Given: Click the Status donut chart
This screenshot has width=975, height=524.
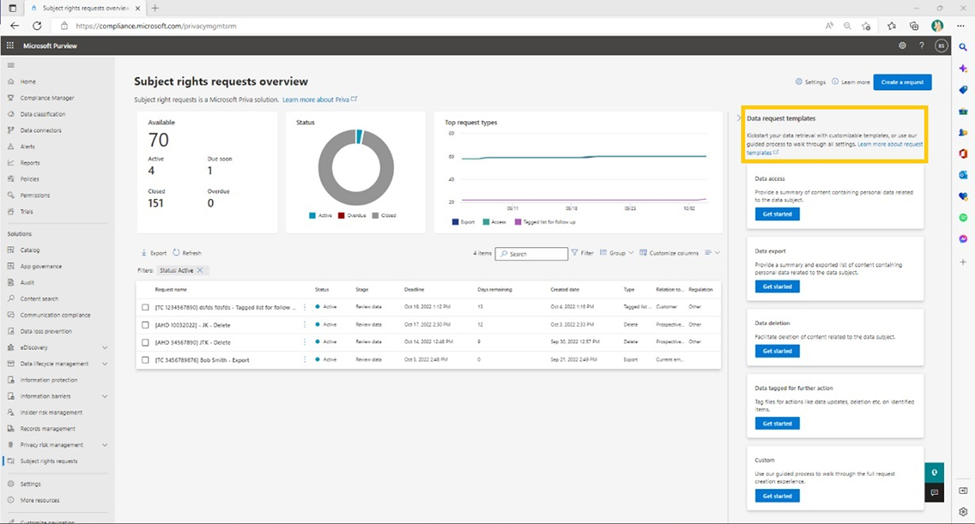Looking at the screenshot, I should pos(356,167).
